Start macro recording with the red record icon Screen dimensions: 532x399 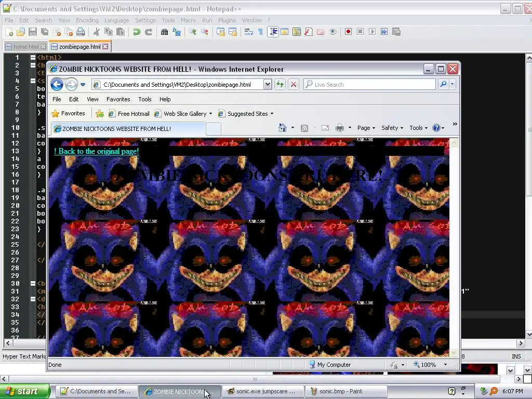click(348, 32)
